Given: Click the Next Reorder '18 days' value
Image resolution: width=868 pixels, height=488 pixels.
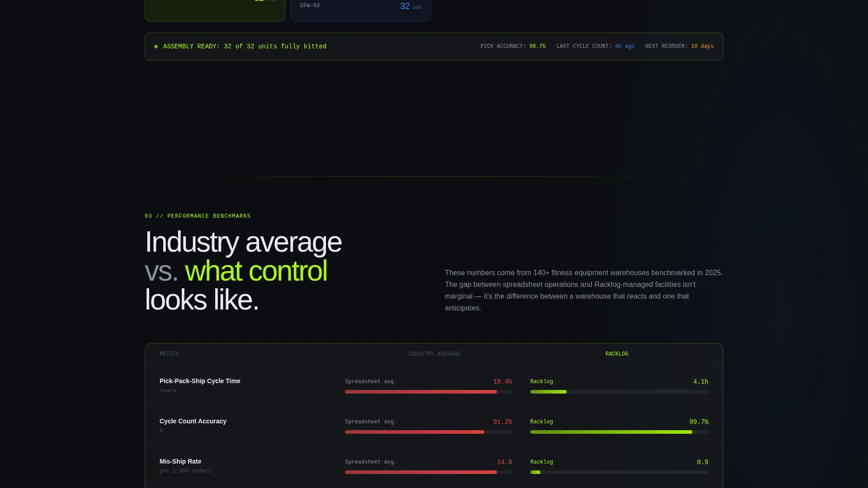Looking at the screenshot, I should pyautogui.click(x=702, y=47).
